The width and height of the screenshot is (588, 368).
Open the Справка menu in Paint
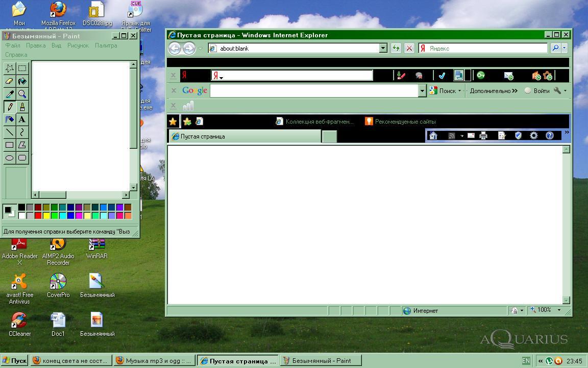16,55
